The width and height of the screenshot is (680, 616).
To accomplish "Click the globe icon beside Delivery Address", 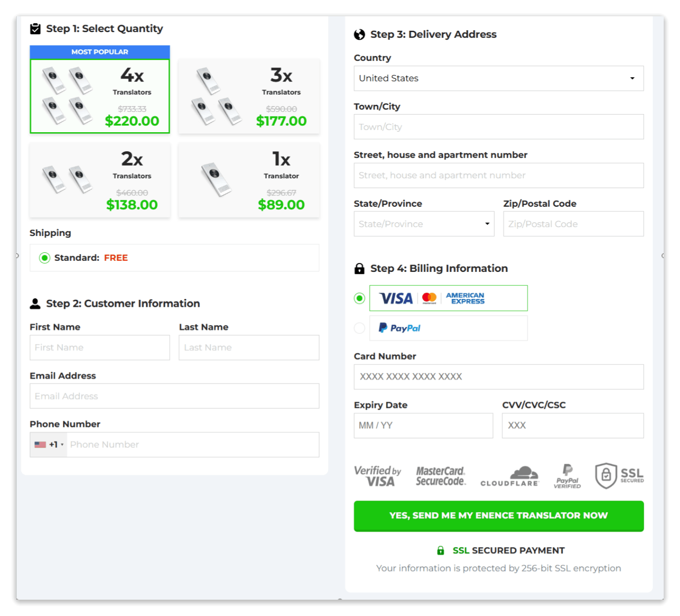I will coord(359,34).
